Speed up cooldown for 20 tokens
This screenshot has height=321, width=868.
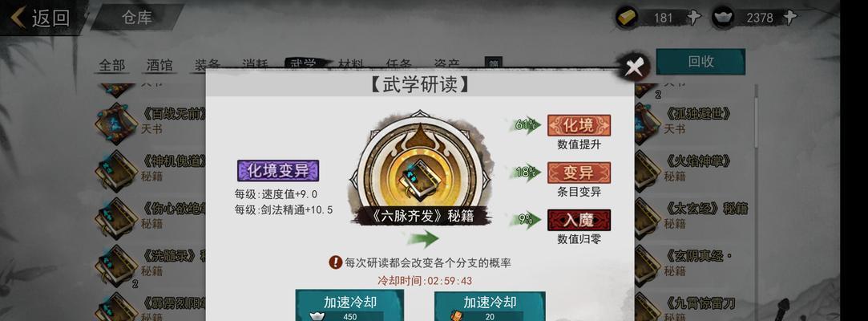point(490,306)
